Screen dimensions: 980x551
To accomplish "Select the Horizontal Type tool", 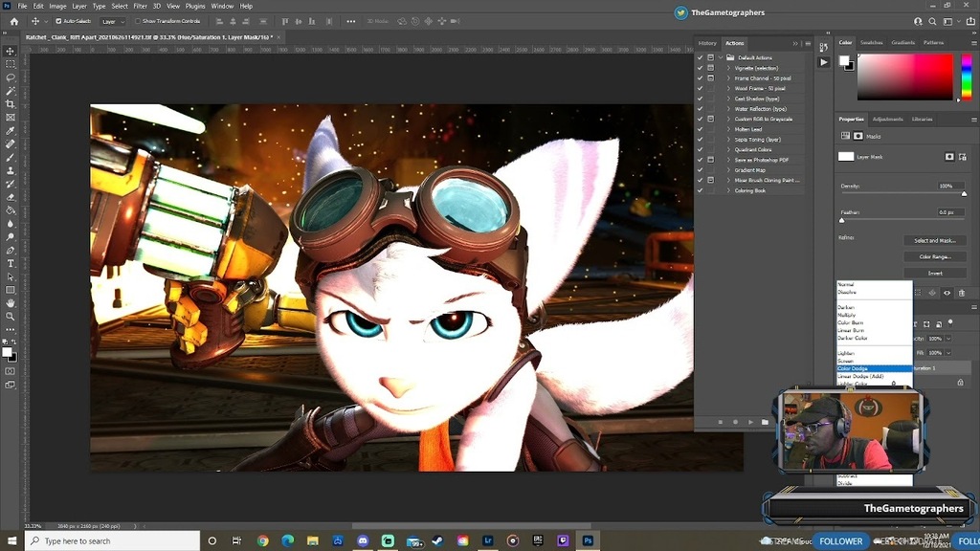I will (x=10, y=263).
